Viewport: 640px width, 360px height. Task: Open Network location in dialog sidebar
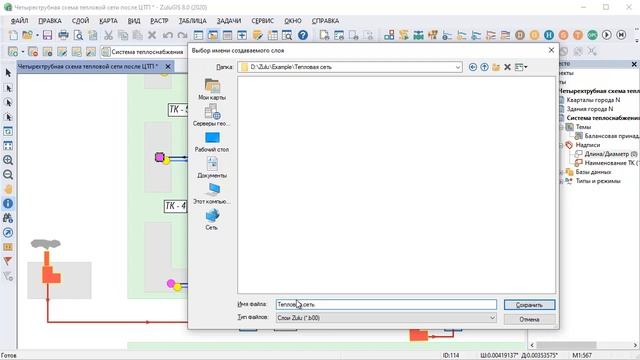[x=212, y=219]
